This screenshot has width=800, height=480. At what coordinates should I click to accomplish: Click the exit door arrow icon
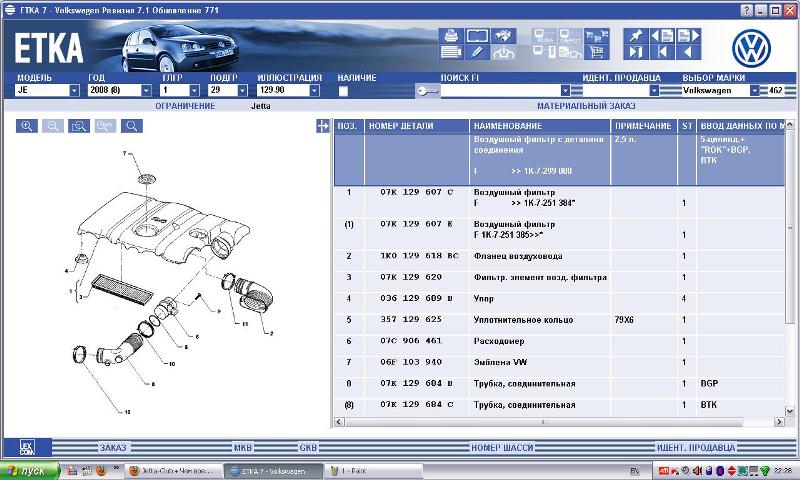click(x=636, y=52)
